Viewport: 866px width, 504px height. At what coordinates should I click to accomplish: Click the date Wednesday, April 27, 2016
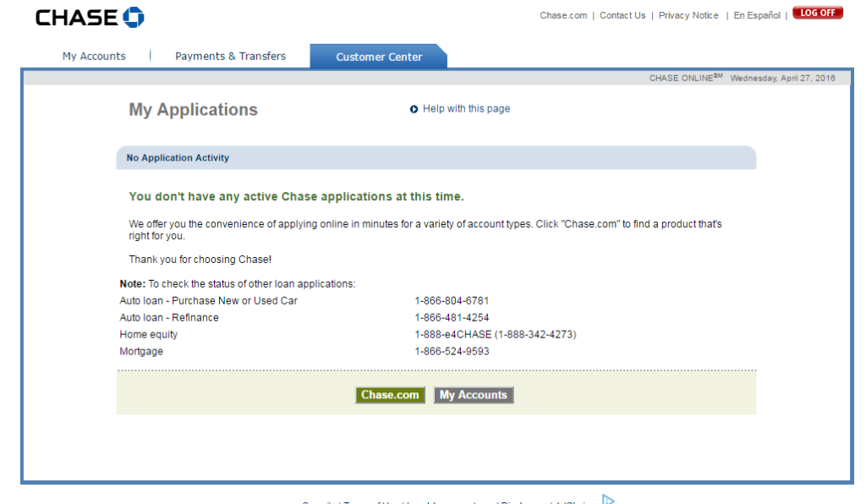[782, 79]
